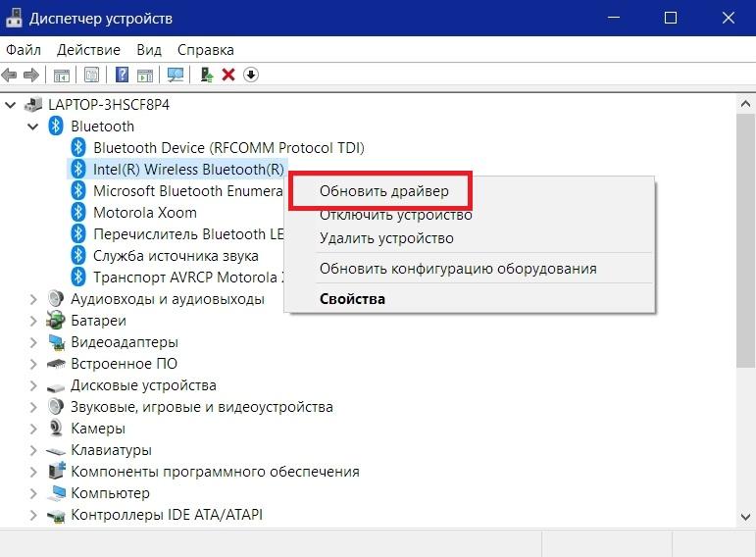Click the keyboard icon beside Клавиатуры
Screen dimensions: 756x557
click(x=56, y=451)
